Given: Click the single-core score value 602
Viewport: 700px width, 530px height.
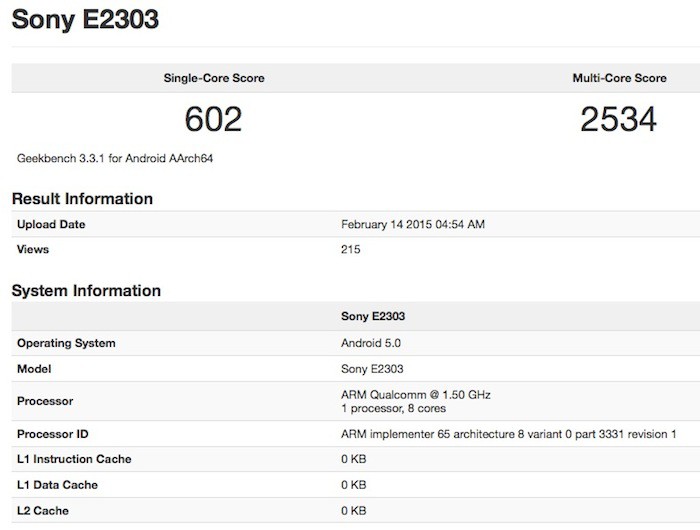Looking at the screenshot, I should 213,119.
